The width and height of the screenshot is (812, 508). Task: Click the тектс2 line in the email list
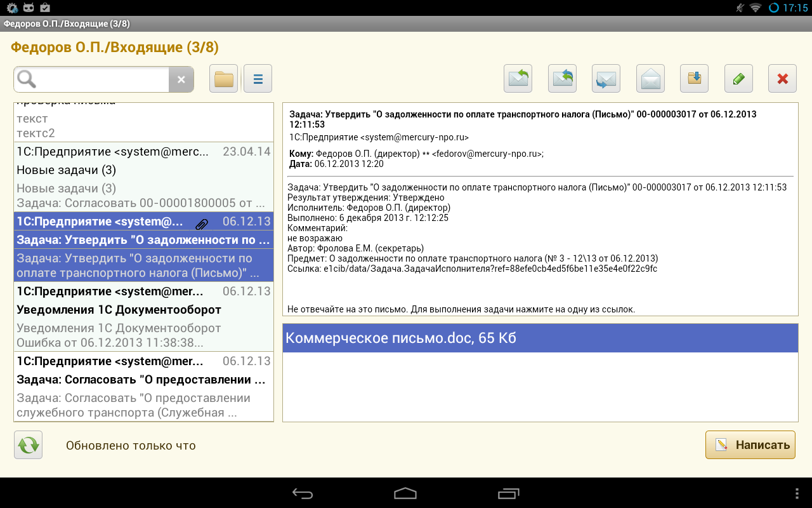(x=36, y=133)
